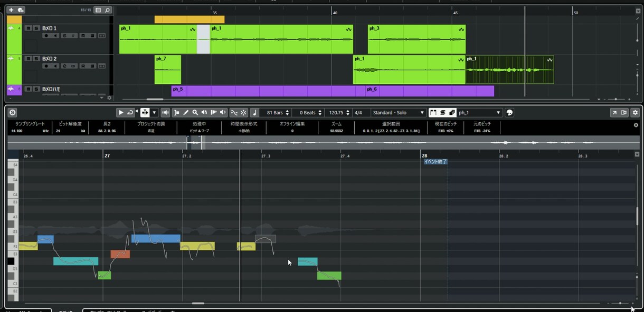Click the acoustic feedback speaker icon

165,112
